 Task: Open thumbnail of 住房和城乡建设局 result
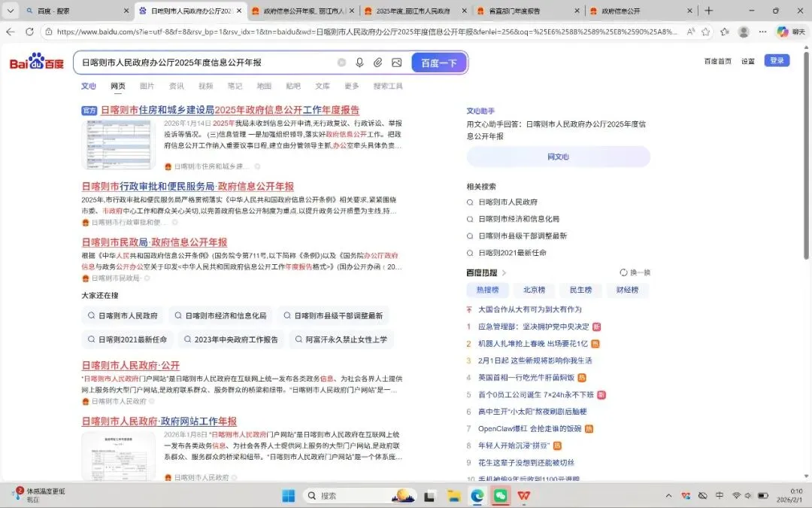click(x=119, y=144)
